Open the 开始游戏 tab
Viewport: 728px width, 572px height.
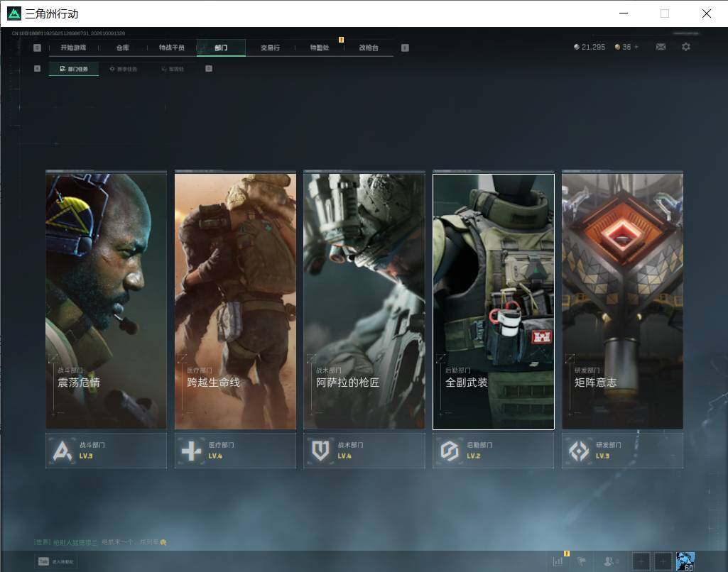click(73, 48)
